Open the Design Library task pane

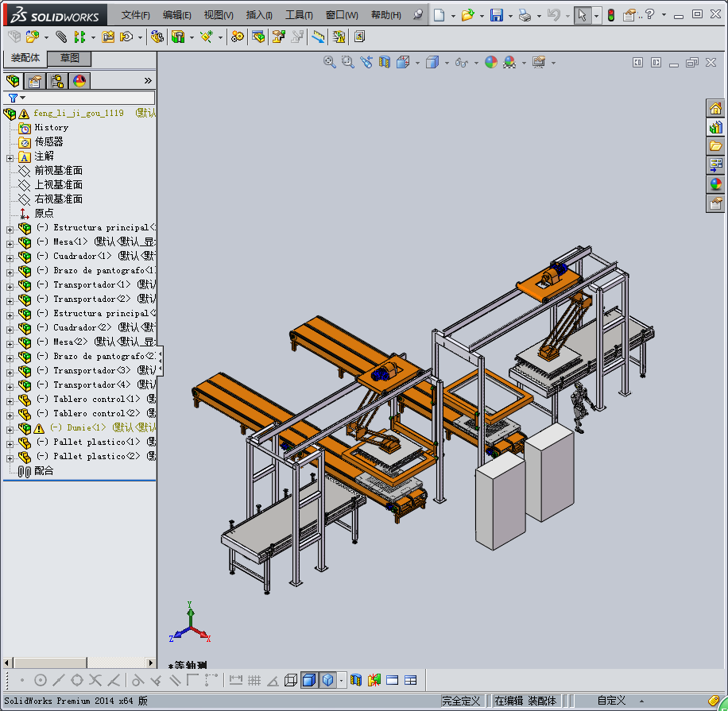[x=715, y=127]
